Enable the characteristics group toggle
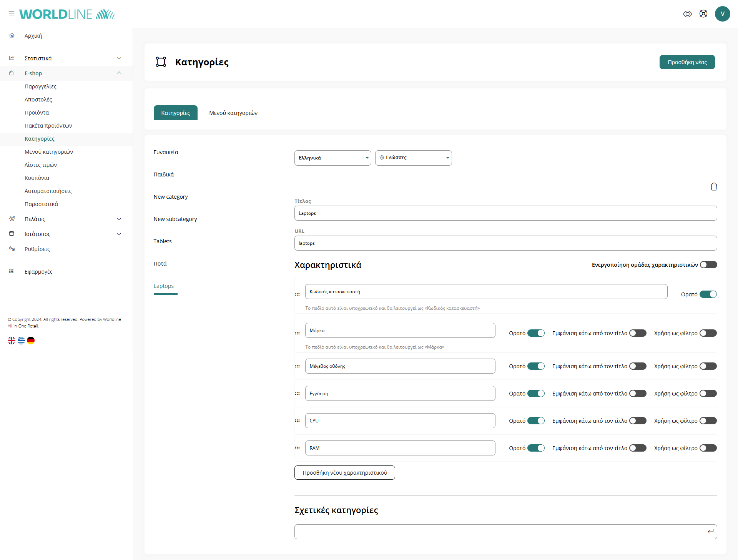738x560 pixels. (x=708, y=265)
